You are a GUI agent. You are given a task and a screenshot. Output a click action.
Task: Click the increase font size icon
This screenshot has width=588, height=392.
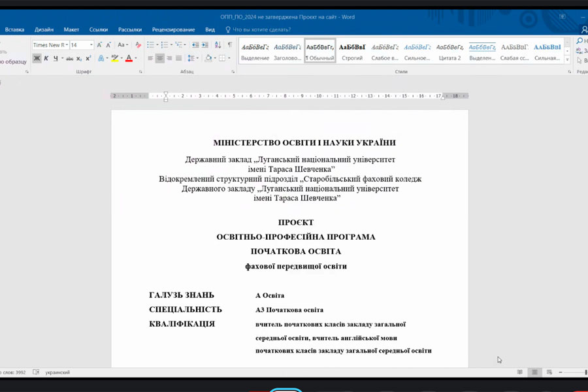[x=100, y=45]
